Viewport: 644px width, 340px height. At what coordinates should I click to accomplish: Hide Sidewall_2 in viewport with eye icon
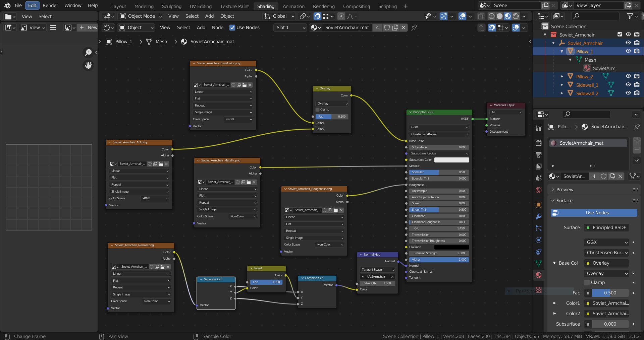pos(628,93)
